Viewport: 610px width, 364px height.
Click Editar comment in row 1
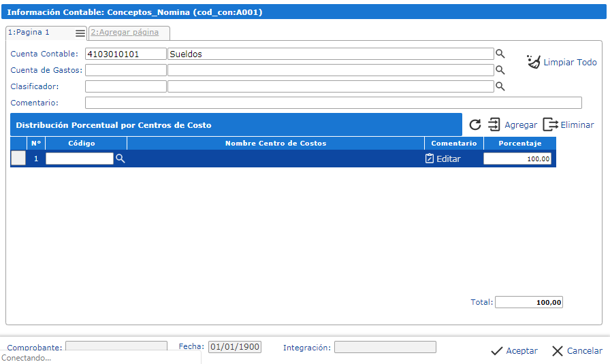point(448,159)
